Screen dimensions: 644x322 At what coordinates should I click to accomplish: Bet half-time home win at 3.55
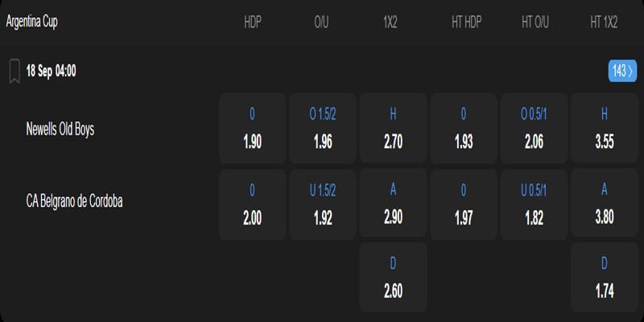[605, 130]
